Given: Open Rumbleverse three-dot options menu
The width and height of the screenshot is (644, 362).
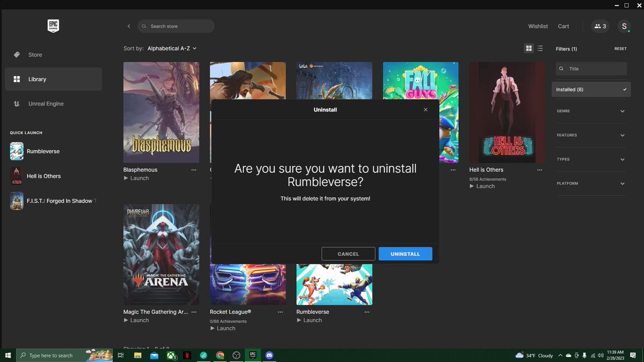Looking at the screenshot, I should point(367,312).
